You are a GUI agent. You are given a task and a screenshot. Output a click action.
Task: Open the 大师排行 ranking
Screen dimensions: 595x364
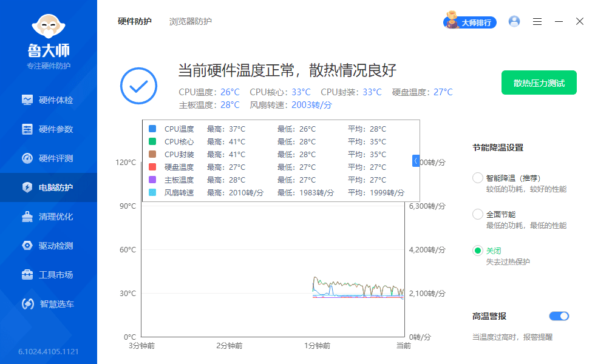tap(470, 21)
